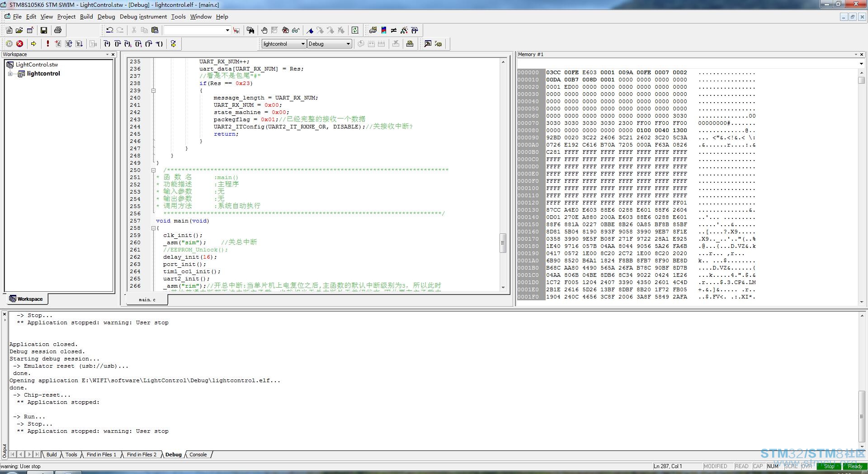Open the lightcontrol project dropdown

point(303,44)
